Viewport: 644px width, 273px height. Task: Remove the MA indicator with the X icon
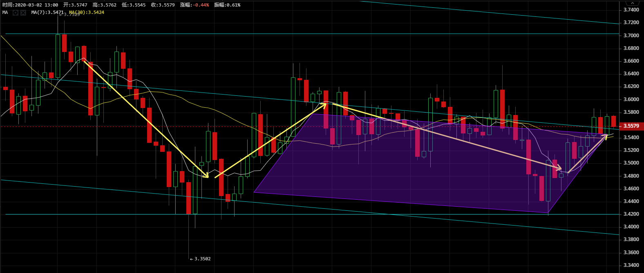coord(23,13)
